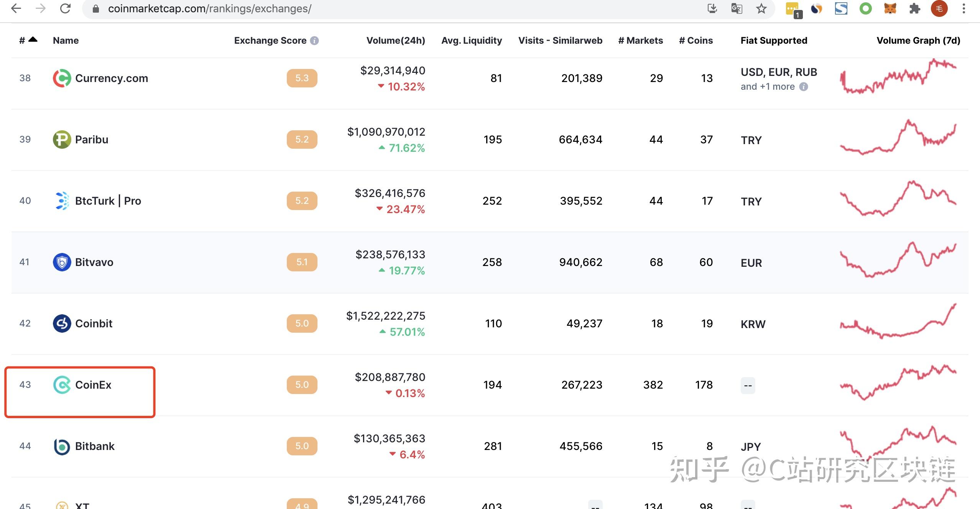Click the info icon next to 'and +1 more'
Screen dimensions: 980x509
(804, 87)
